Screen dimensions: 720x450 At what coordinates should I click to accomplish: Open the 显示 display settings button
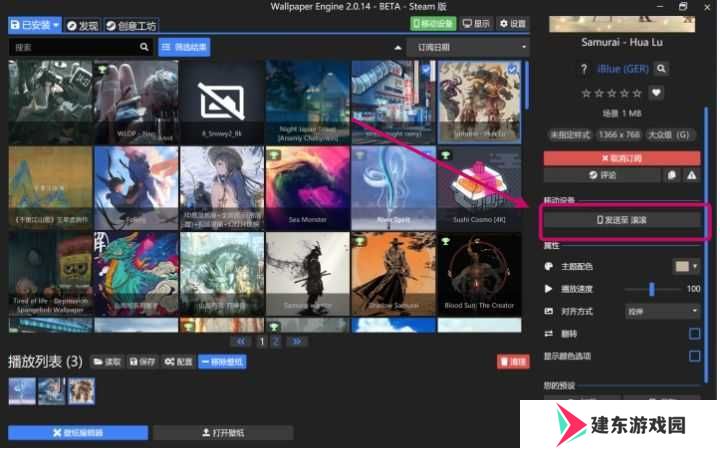click(476, 23)
